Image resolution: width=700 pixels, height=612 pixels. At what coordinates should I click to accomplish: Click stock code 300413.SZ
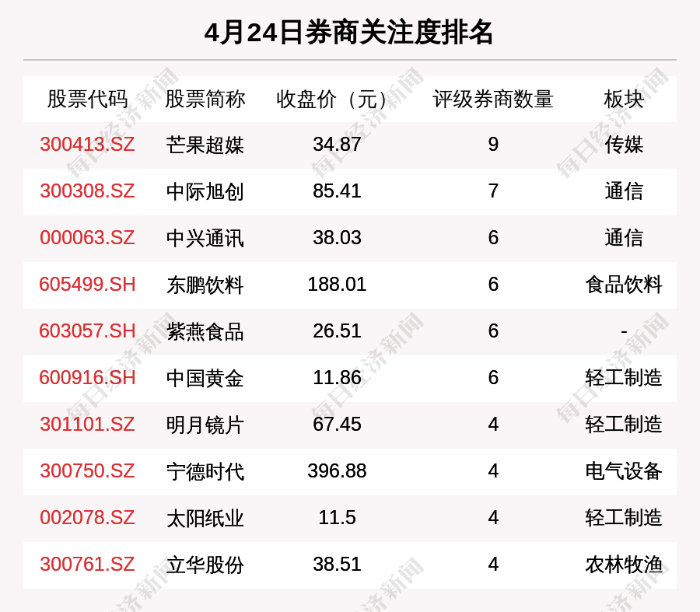[87, 144]
